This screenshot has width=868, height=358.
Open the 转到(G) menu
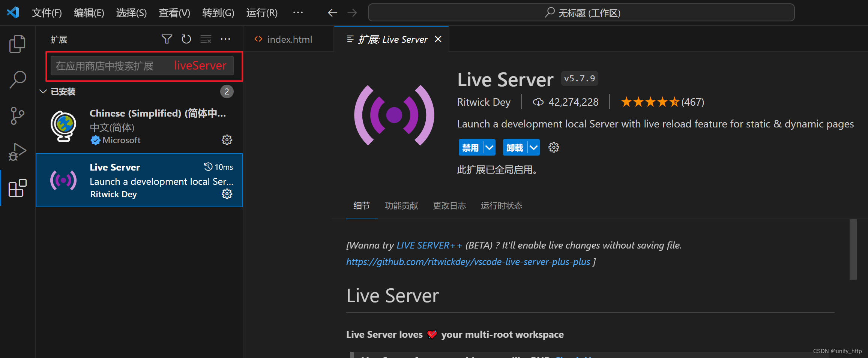coord(218,13)
